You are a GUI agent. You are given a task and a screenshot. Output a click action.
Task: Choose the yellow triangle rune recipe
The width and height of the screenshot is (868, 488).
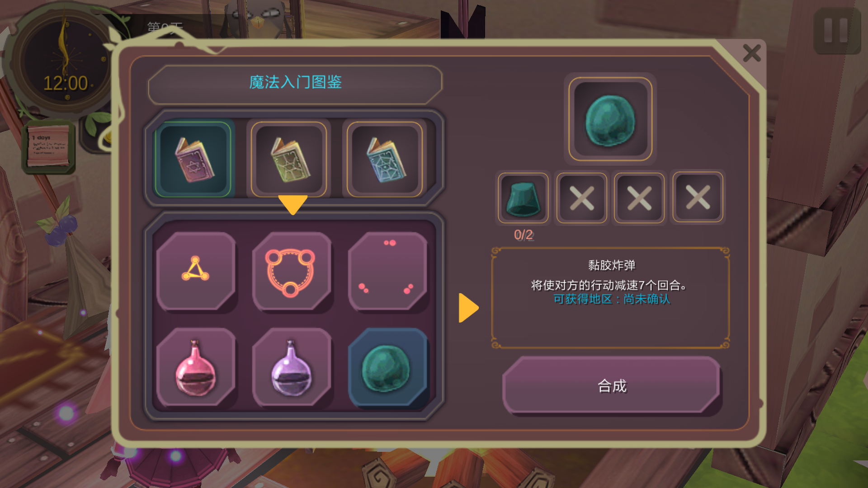[196, 272]
